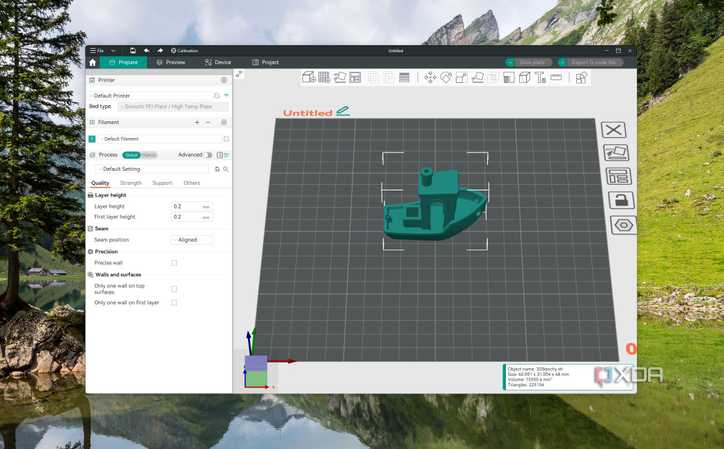Open the Default Setting process dropdown

[x=153, y=169]
